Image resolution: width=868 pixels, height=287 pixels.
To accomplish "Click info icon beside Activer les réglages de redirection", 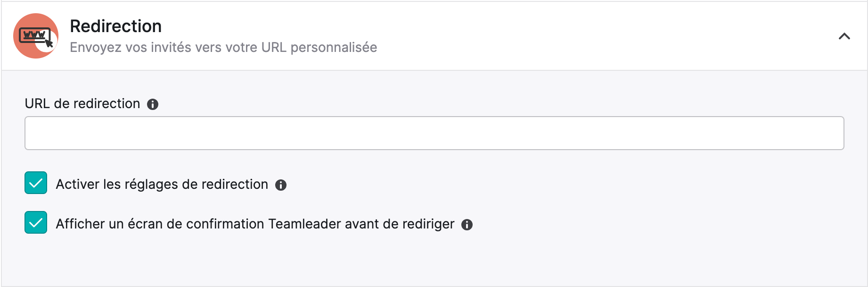I will coord(281,185).
